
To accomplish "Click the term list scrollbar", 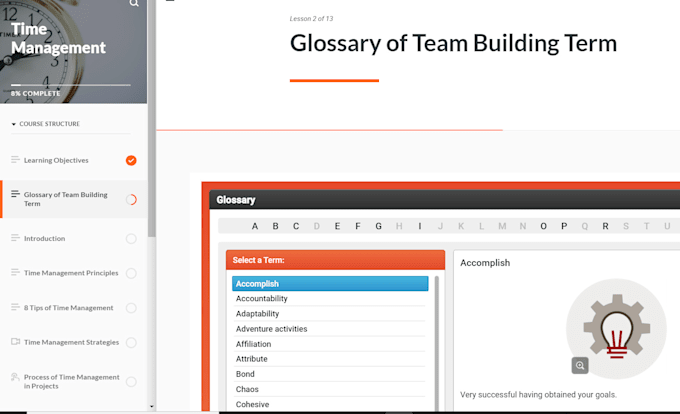I will 436,342.
